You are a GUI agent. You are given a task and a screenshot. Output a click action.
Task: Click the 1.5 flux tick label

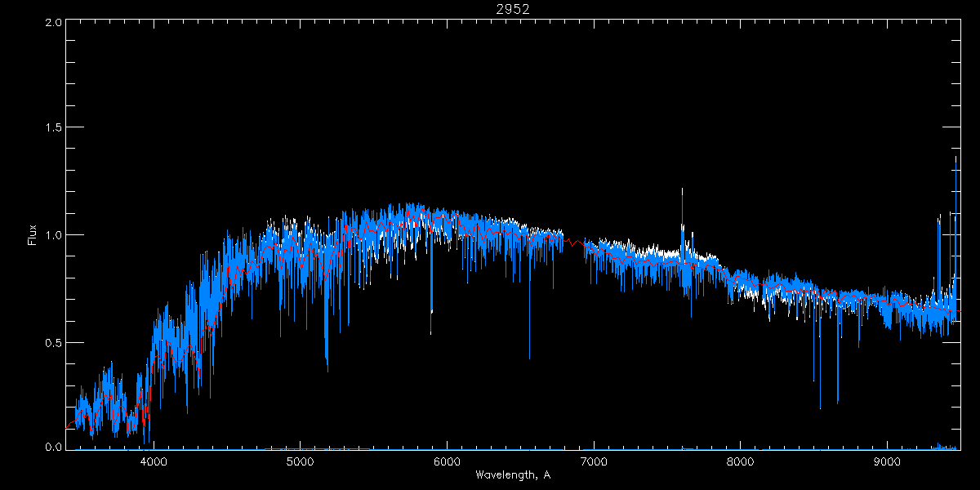point(53,128)
